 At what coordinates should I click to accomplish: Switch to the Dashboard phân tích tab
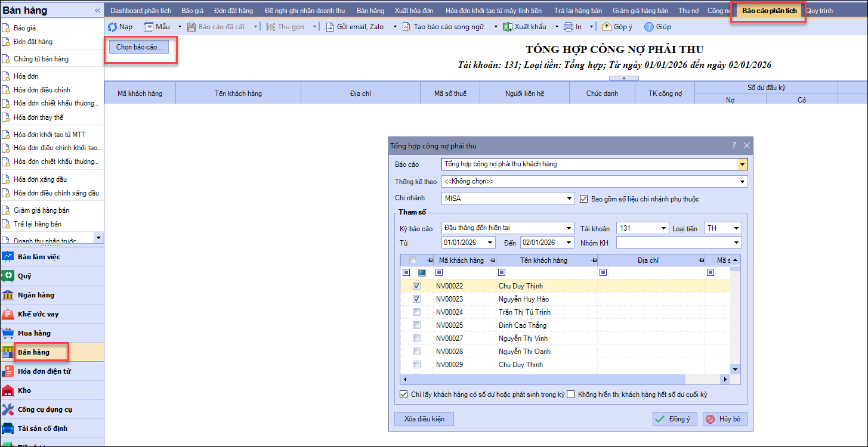[x=141, y=11]
